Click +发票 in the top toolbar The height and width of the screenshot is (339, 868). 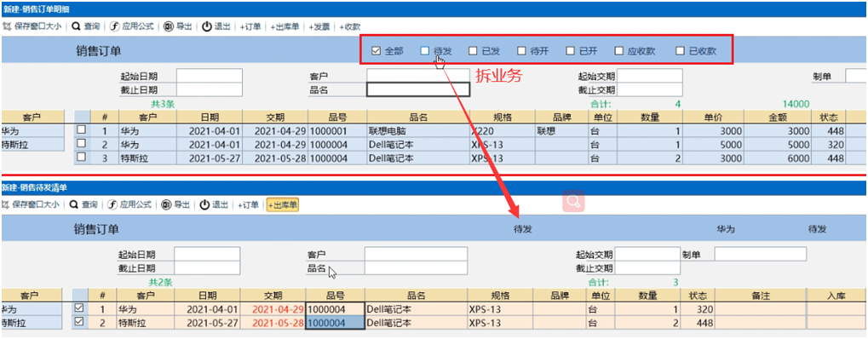pos(319,26)
